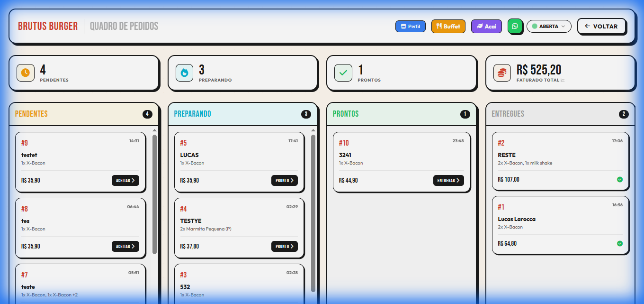Click the blue flame Preparando icon
The height and width of the screenshot is (304, 644).
pyautogui.click(x=185, y=73)
